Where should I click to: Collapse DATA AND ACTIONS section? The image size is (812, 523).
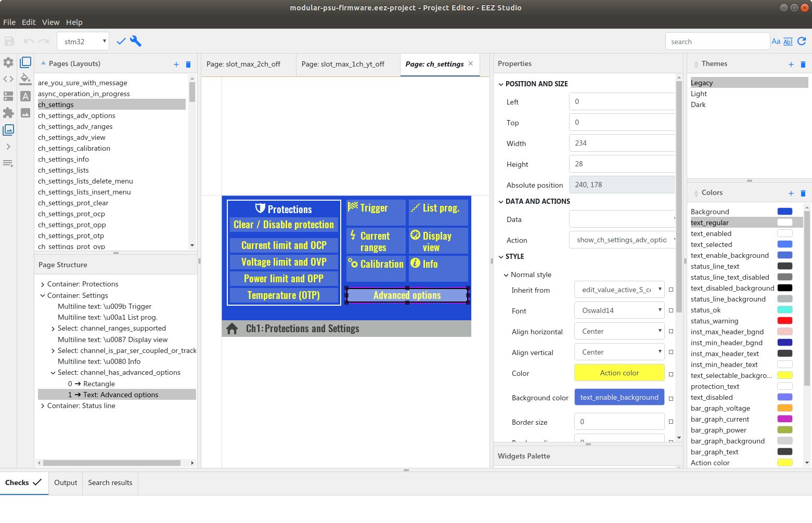click(x=501, y=202)
